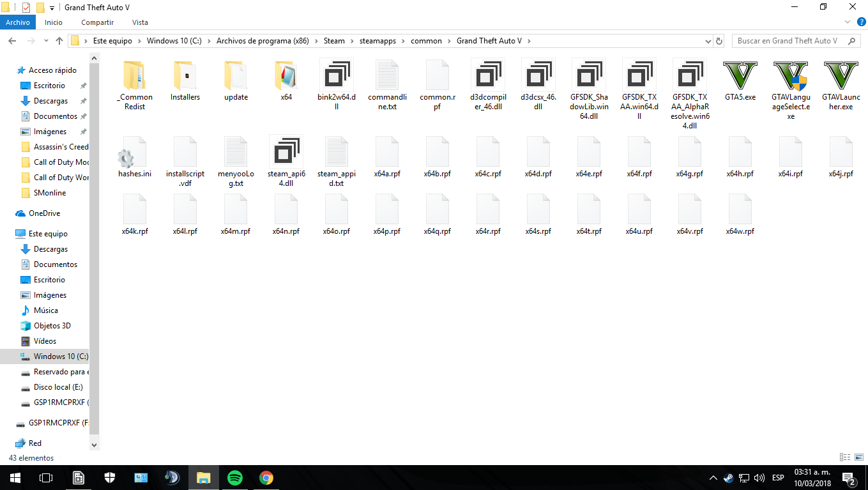Go back with the back arrow
The width and height of the screenshot is (868, 490).
click(11, 41)
